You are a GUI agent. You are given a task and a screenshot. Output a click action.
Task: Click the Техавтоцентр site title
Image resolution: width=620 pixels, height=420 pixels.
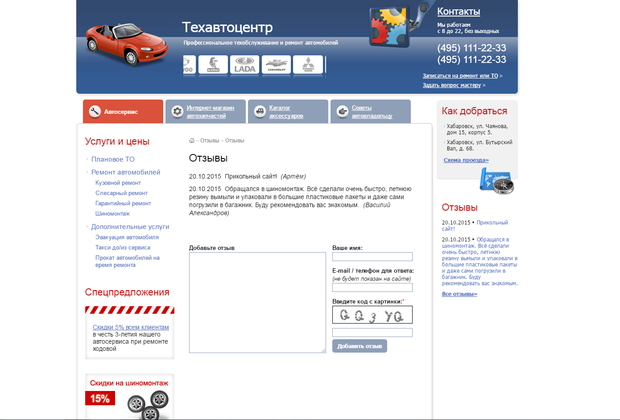[x=227, y=27]
